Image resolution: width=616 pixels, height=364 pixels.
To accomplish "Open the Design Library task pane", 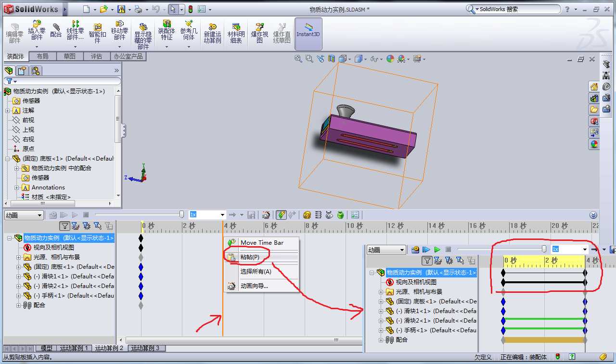I will (x=594, y=99).
